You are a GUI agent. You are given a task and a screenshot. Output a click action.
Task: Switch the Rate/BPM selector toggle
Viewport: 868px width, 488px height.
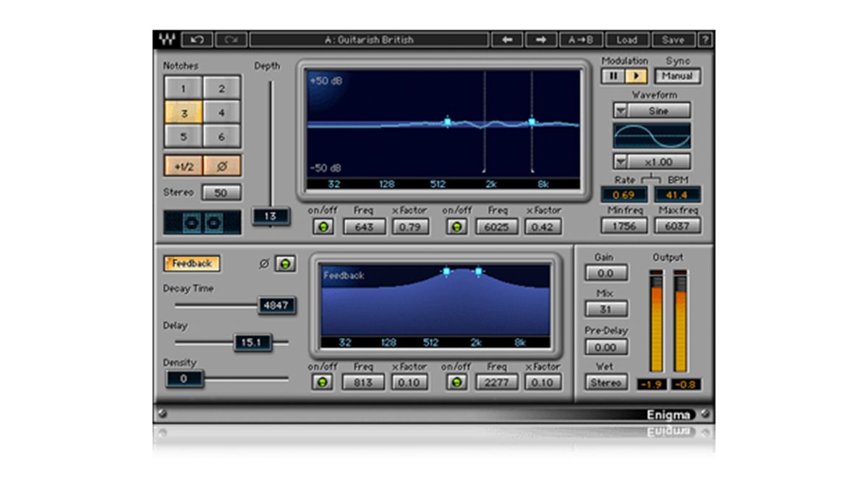click(x=652, y=179)
